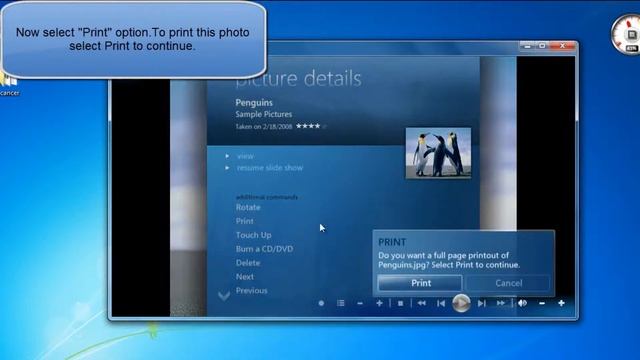Minimize the Media Center window
The width and height of the screenshot is (640, 360).
527,46
